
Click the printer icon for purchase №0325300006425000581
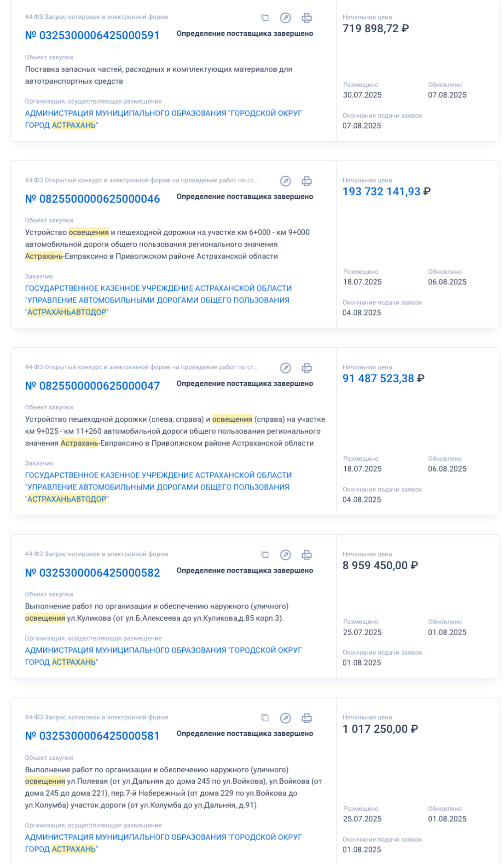(307, 718)
